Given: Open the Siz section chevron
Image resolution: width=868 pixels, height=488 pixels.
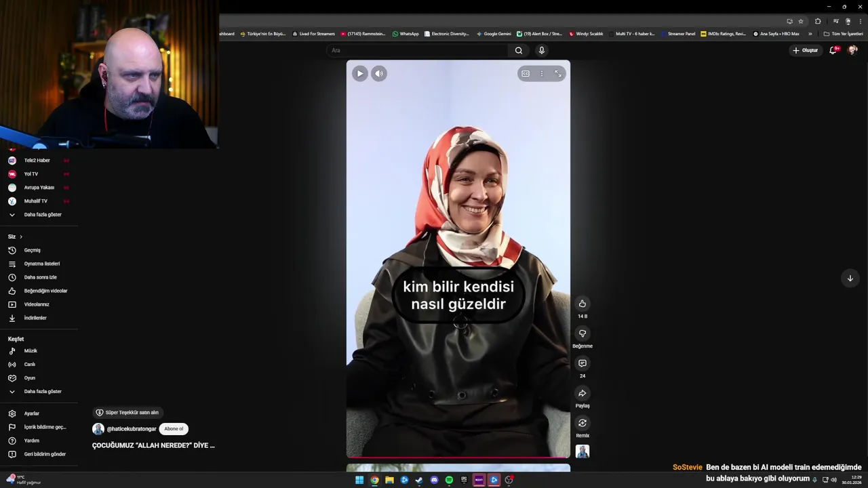Looking at the screenshot, I should click(21, 237).
